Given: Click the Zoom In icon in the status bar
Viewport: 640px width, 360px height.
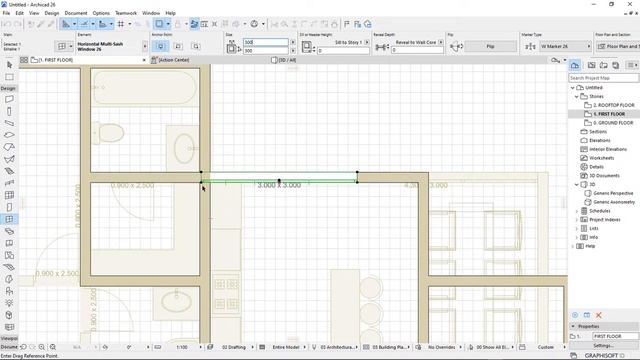Looking at the screenshot, I should pos(42,347).
